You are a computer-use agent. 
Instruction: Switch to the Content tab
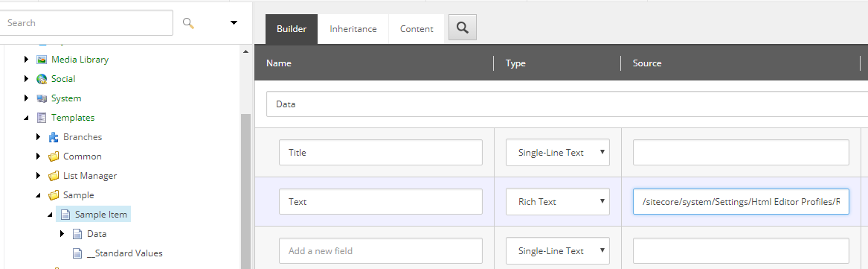417,29
